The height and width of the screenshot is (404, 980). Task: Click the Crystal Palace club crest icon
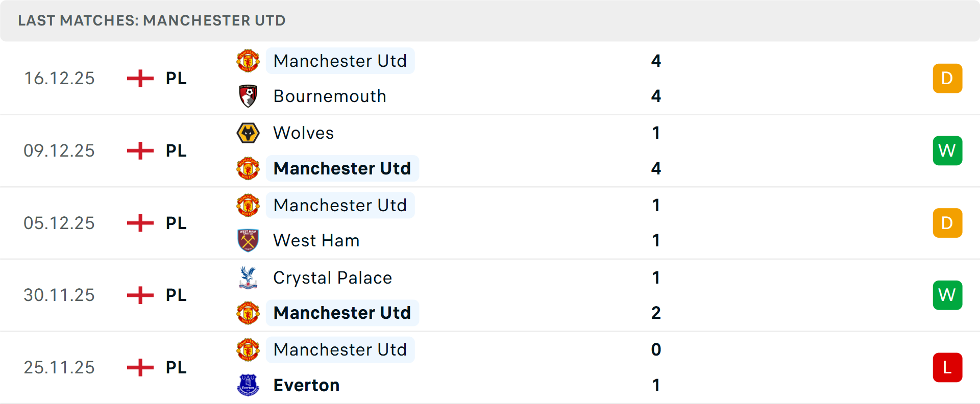[x=248, y=277]
